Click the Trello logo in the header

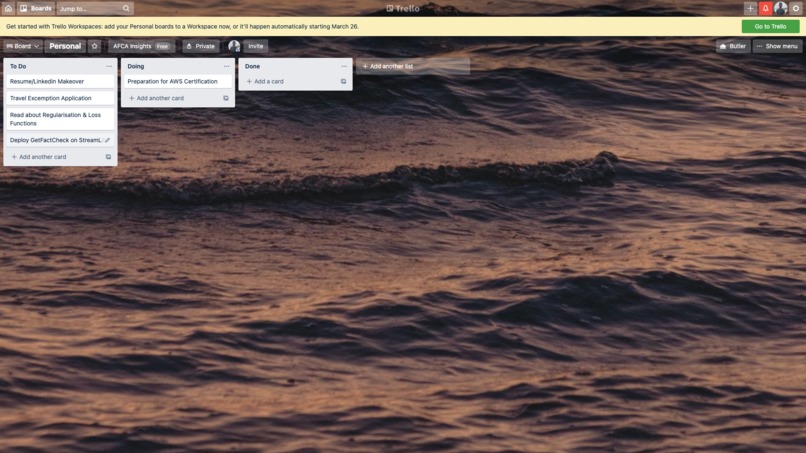pyautogui.click(x=403, y=8)
